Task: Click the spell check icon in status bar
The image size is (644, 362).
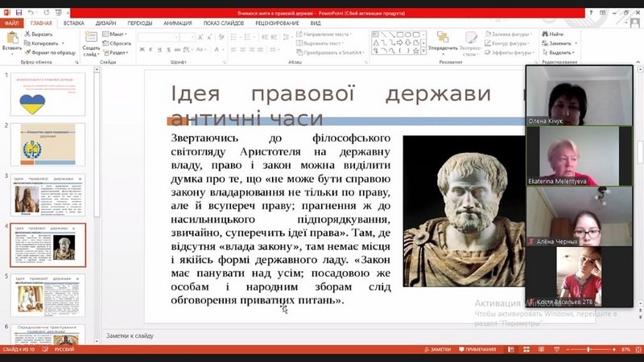Action: (45, 349)
